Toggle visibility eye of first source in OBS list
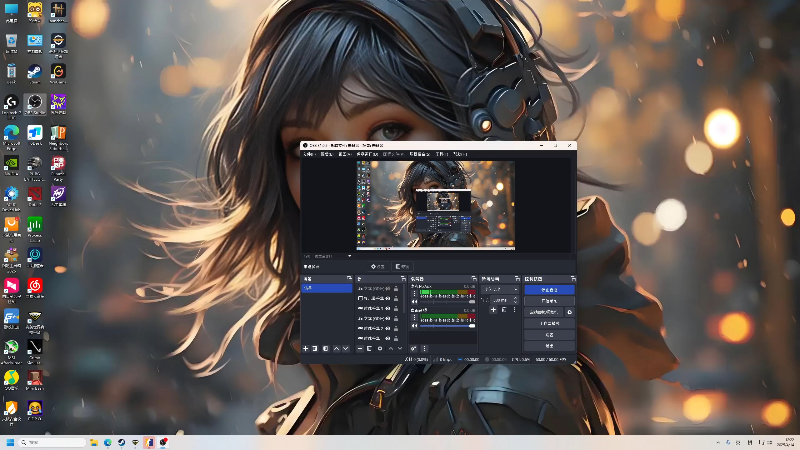Image resolution: width=800 pixels, height=450 pixels. (x=388, y=289)
